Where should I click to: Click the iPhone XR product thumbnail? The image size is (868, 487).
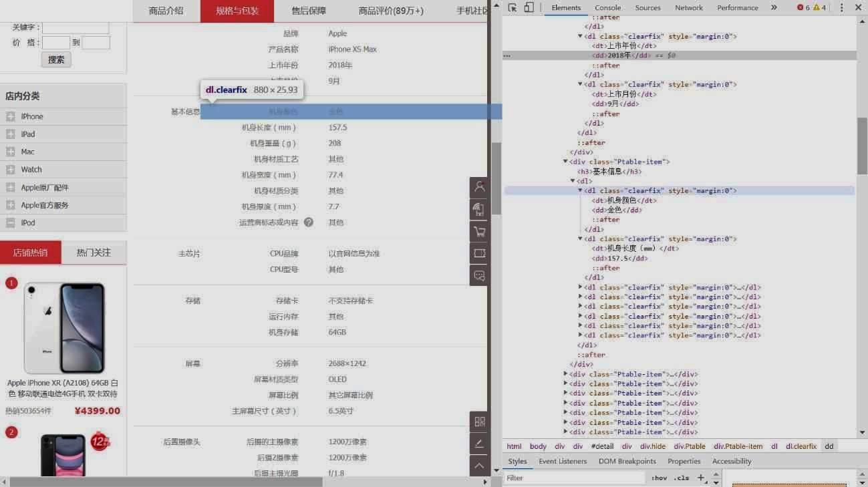(64, 327)
